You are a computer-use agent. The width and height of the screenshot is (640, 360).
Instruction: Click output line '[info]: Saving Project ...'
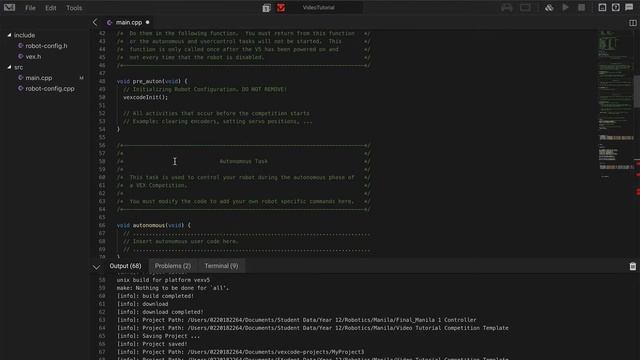point(158,336)
